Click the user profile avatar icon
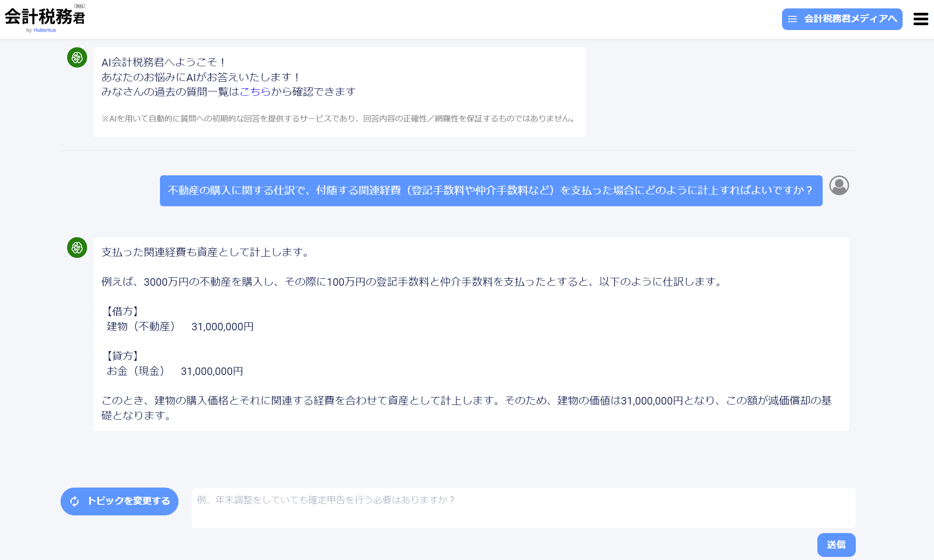The width and height of the screenshot is (934, 560). (839, 185)
